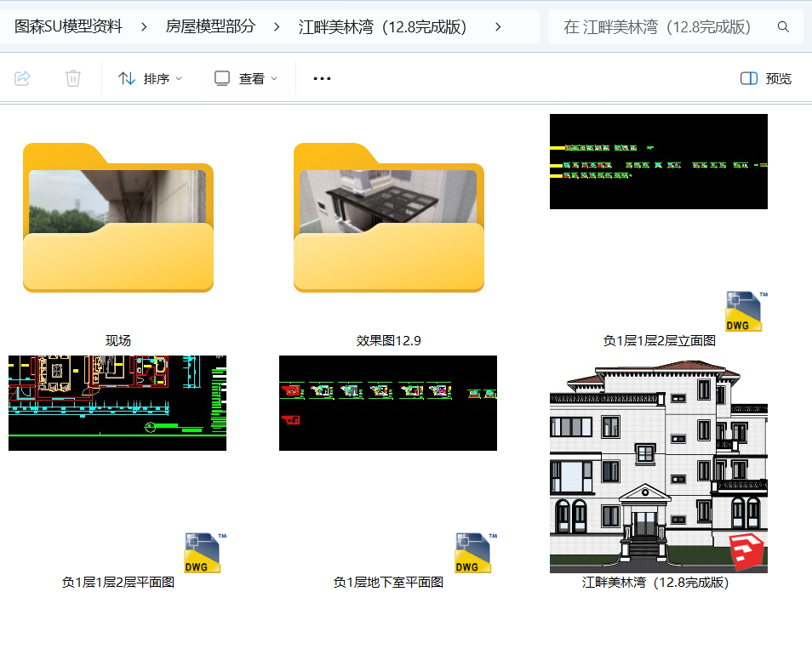Viewport: 812px width, 660px height.
Task: Click the 效果图12.9 folder name
Action: pyautogui.click(x=389, y=340)
